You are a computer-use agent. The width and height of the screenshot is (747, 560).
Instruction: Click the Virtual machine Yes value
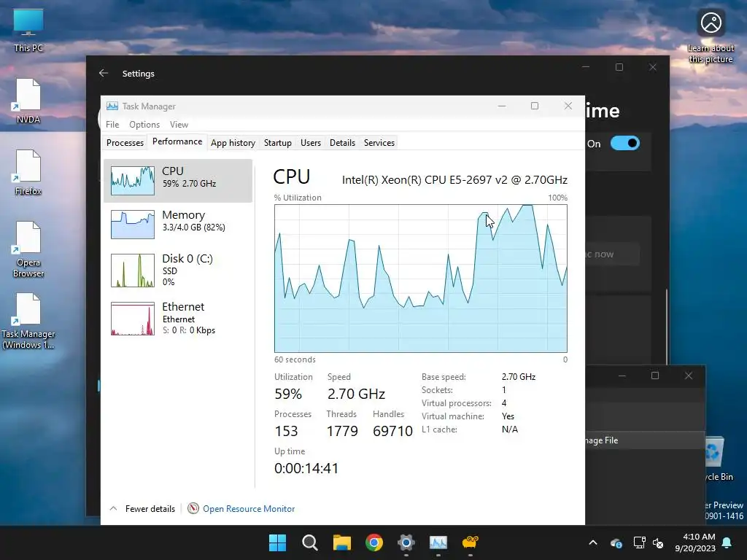click(x=508, y=416)
